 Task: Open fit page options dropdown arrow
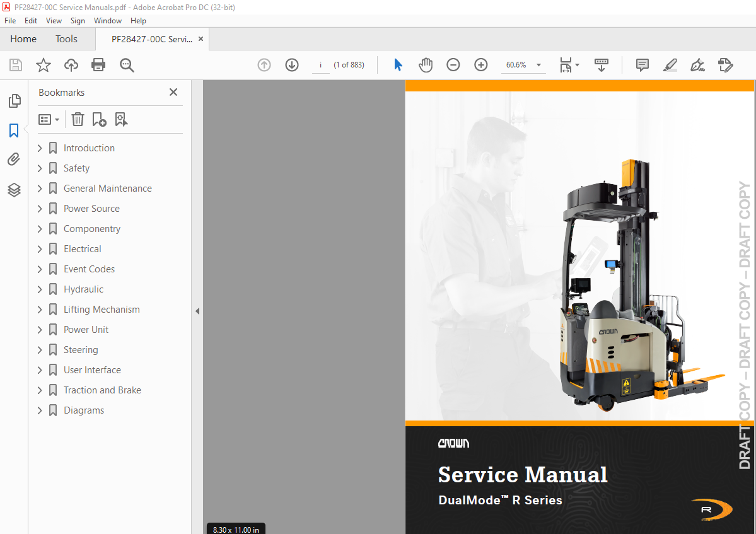point(577,65)
